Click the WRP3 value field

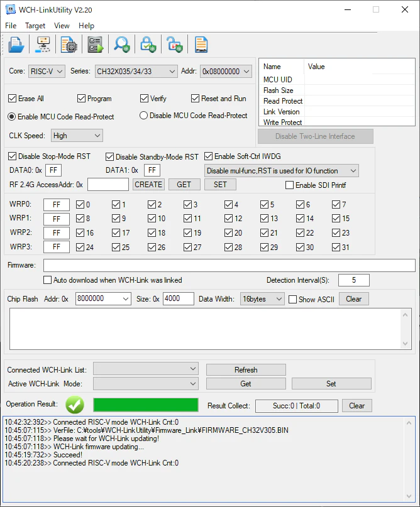(57, 247)
